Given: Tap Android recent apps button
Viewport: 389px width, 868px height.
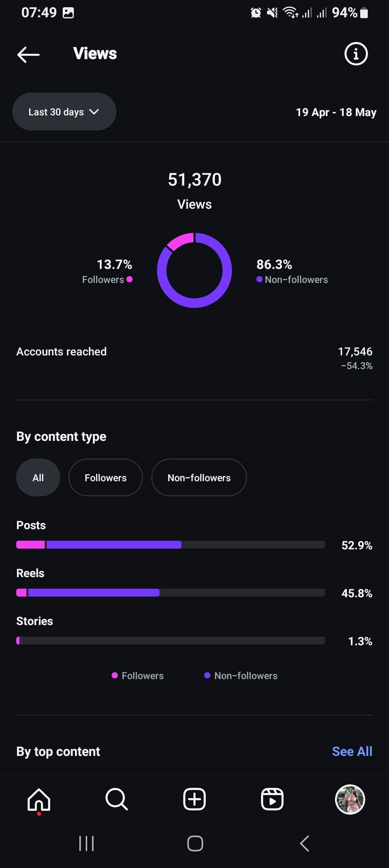Looking at the screenshot, I should pos(86,843).
